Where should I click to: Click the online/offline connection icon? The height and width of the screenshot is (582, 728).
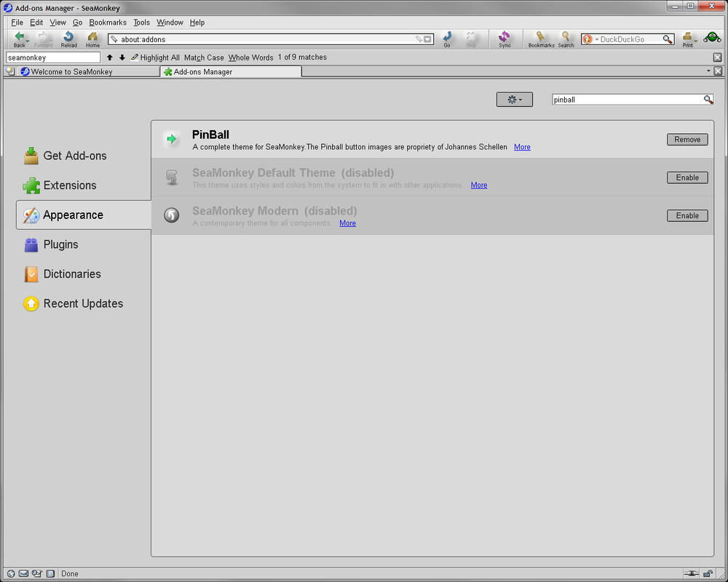692,574
